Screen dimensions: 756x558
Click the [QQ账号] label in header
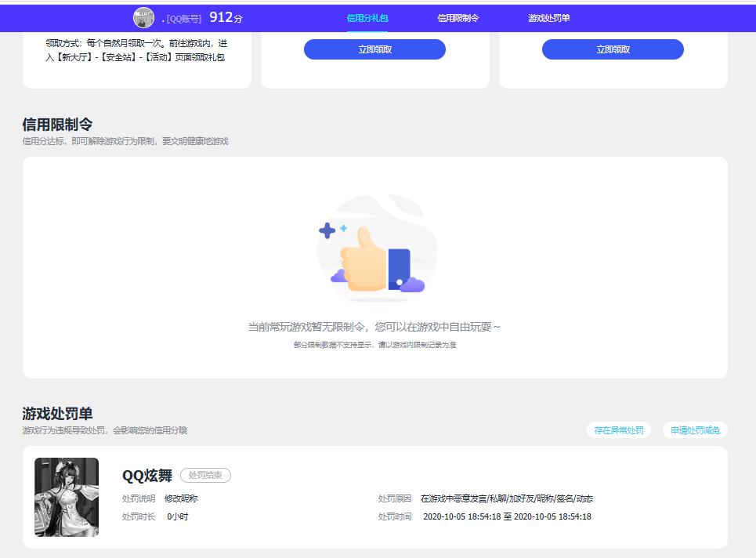[x=183, y=19]
